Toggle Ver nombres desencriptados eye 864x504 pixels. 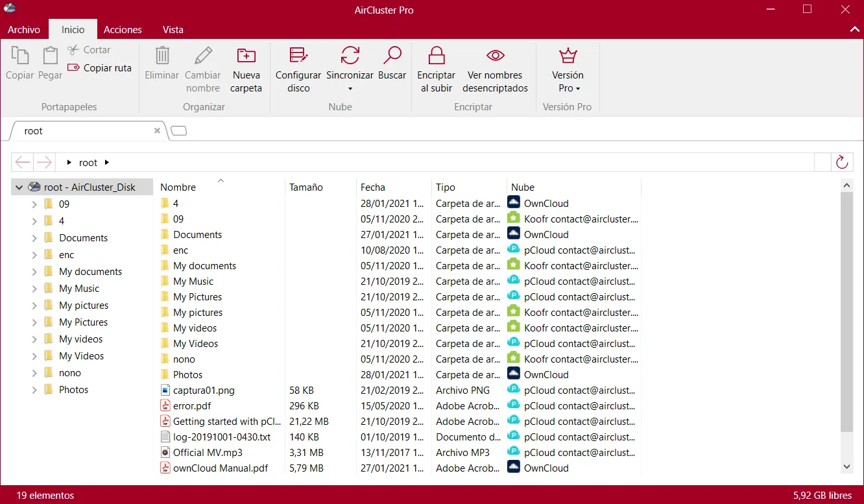(496, 55)
